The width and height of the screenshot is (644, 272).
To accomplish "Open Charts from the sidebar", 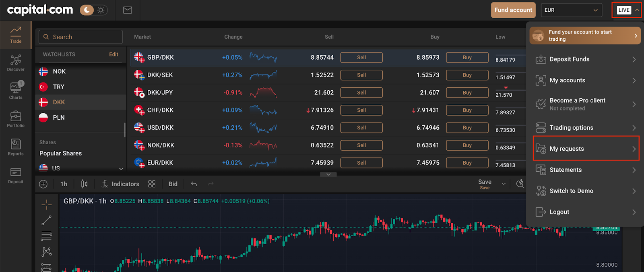I will pos(16,90).
